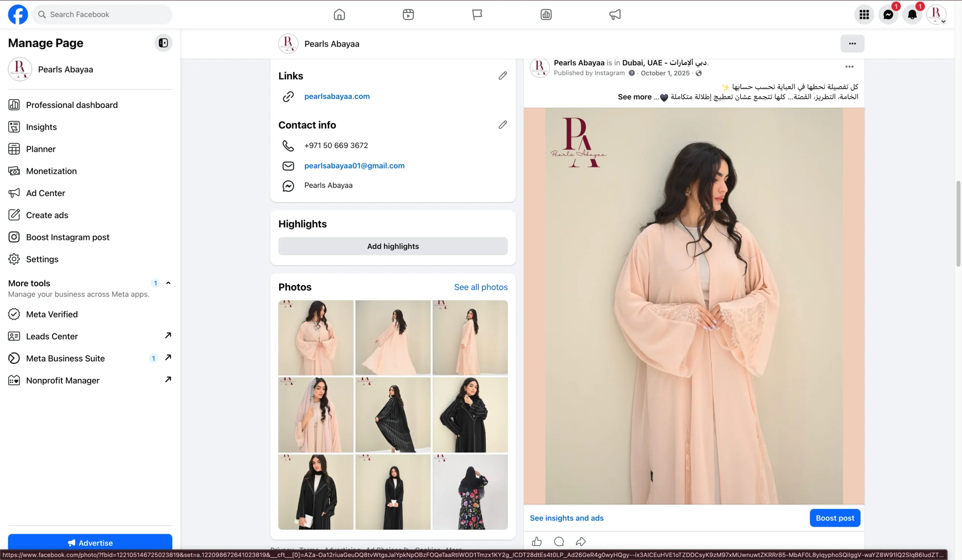Select Boost Instagram post
This screenshot has height=560, width=962.
pyautogui.click(x=90, y=237)
